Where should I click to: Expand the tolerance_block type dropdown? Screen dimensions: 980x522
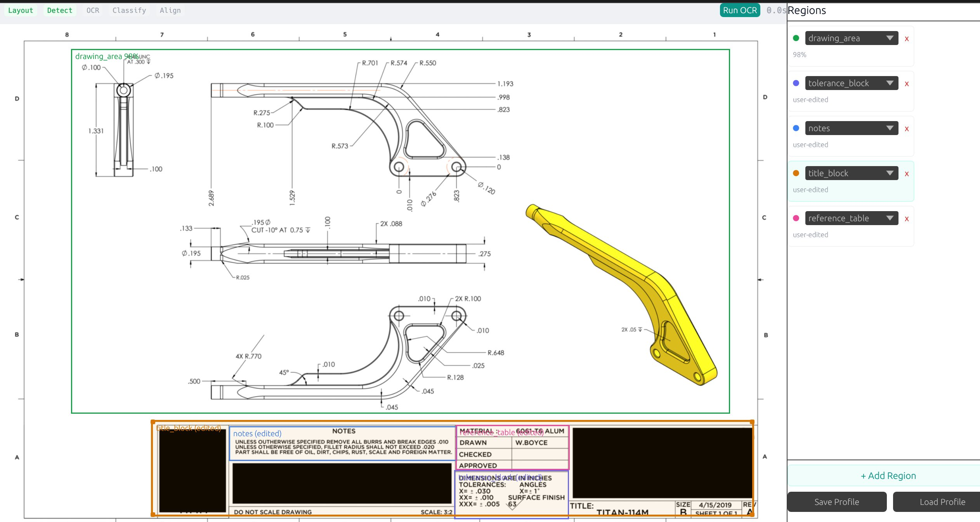pyautogui.click(x=851, y=83)
